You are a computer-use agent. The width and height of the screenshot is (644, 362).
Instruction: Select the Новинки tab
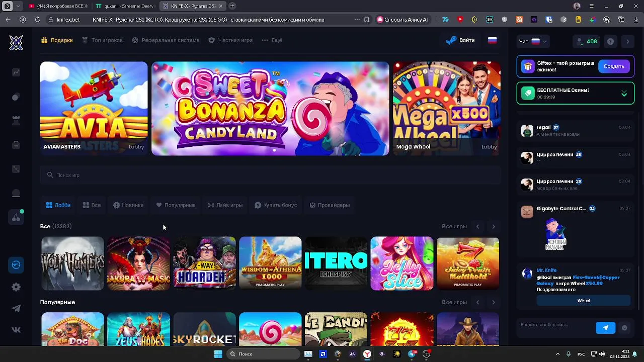(128, 205)
